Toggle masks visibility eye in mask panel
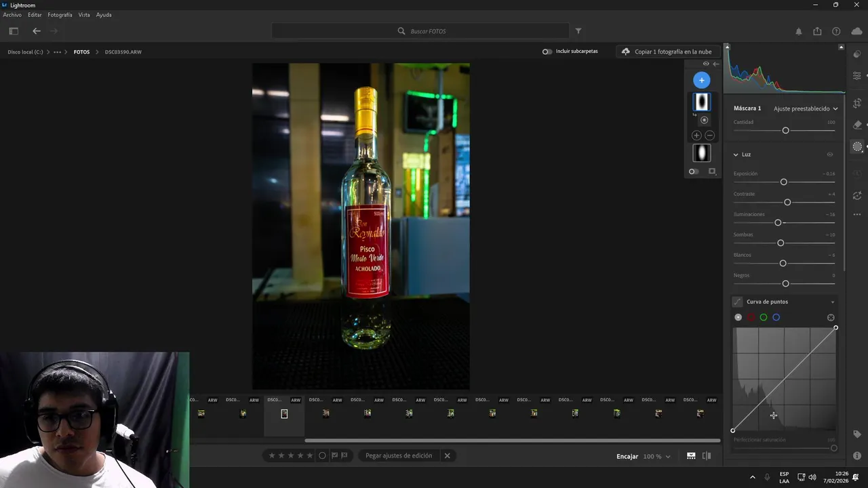The height and width of the screenshot is (488, 868). [x=706, y=64]
